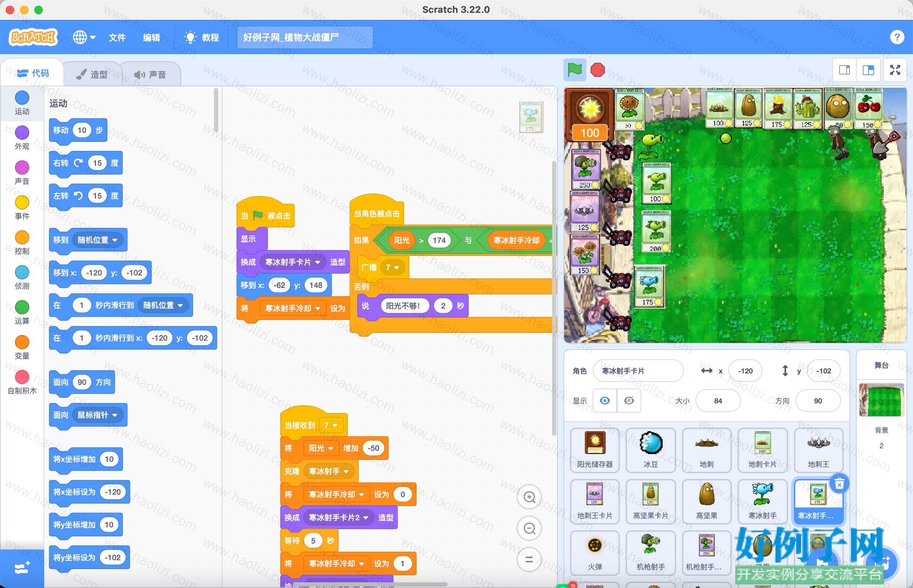Select the 地刺卡片 sprite
This screenshot has height=588, width=913.
762,450
